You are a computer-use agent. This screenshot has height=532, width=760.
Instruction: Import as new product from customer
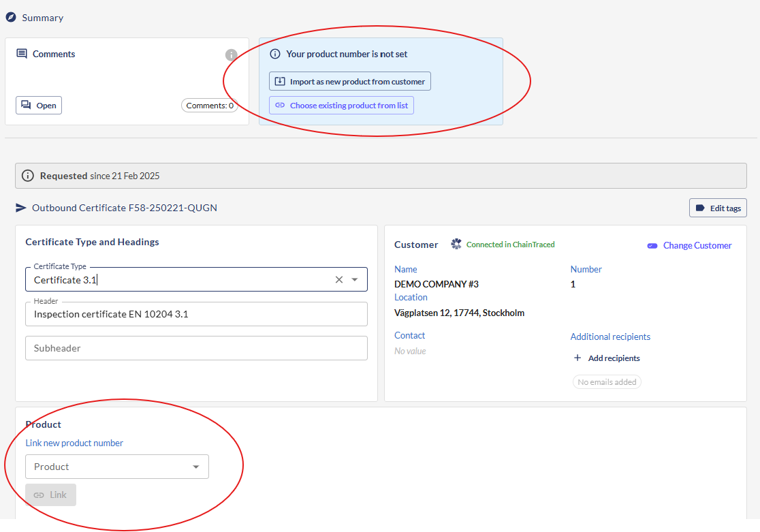coord(350,82)
